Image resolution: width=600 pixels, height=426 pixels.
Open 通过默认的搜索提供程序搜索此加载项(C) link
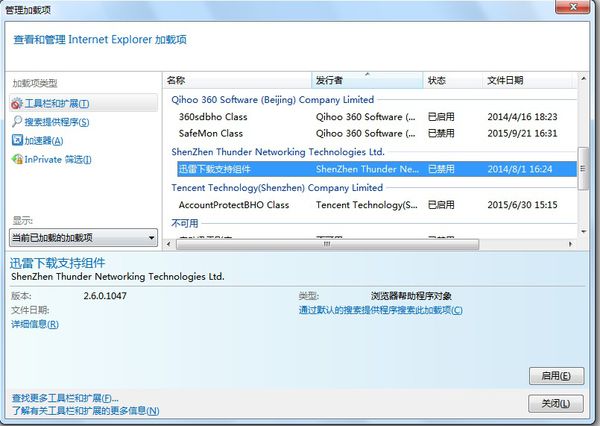point(380,310)
